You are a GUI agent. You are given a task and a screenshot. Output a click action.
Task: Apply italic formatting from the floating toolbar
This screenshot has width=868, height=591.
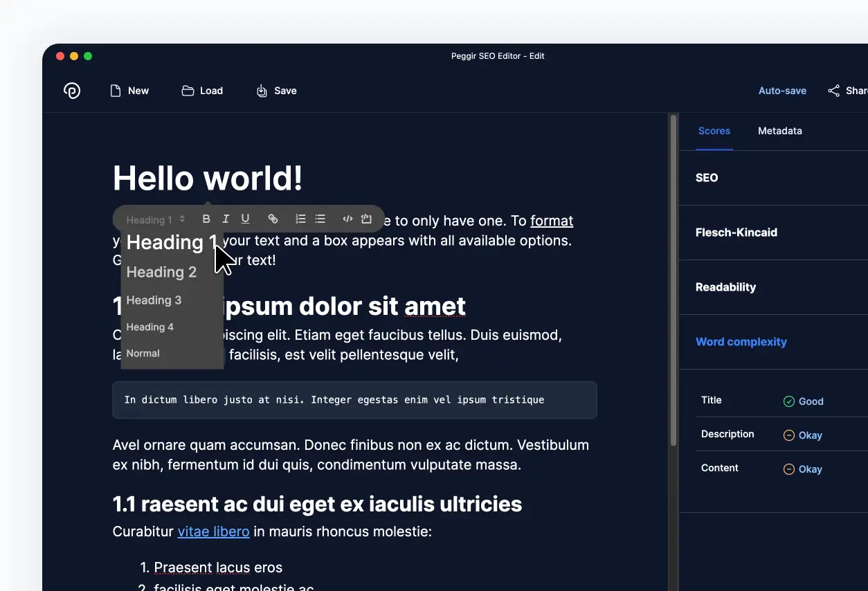click(225, 219)
